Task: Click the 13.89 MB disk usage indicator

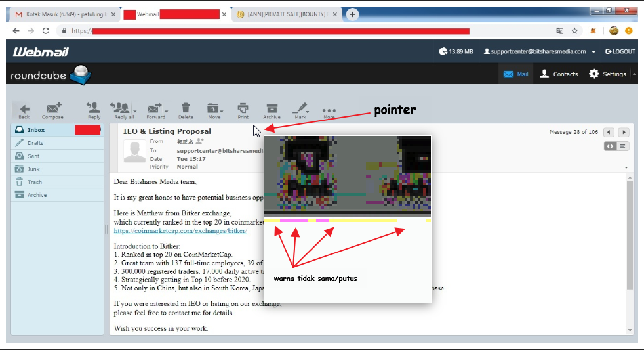Action: (456, 51)
